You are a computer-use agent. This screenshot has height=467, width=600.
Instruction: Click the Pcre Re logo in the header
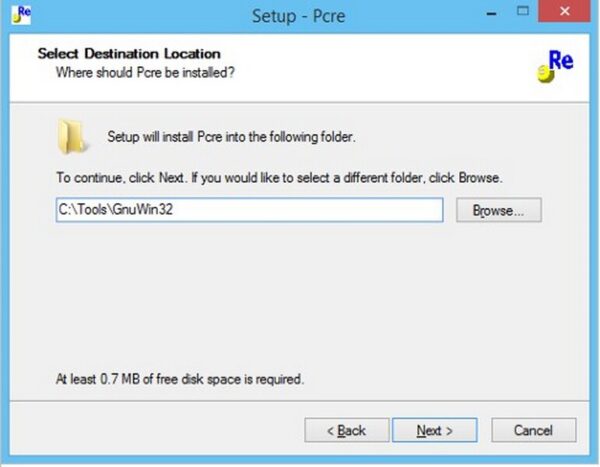(555, 65)
